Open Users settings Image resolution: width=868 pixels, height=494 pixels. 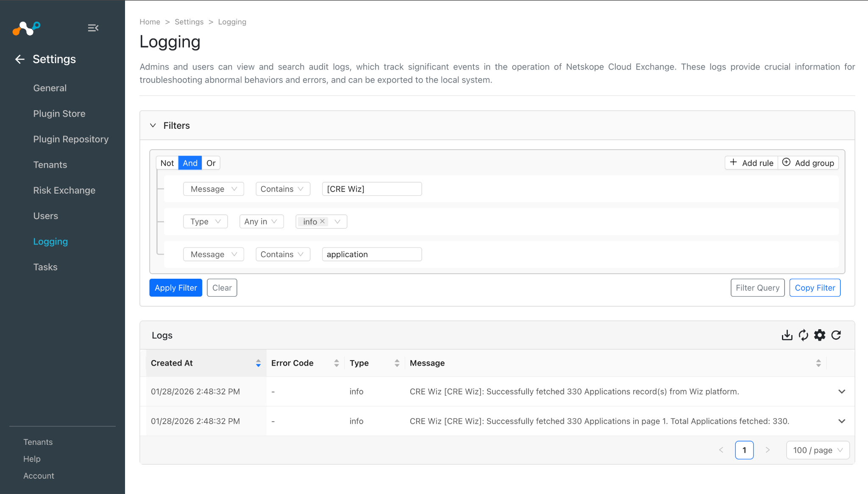click(46, 216)
